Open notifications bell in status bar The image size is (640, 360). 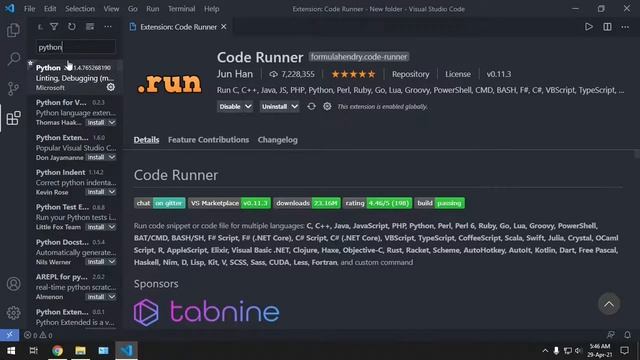coord(627,335)
